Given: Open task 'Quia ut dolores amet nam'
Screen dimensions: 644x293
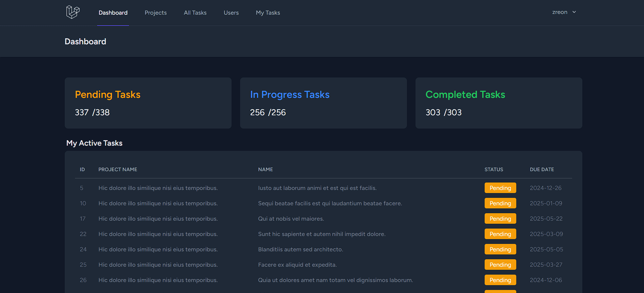Looking at the screenshot, I should click(335, 280).
